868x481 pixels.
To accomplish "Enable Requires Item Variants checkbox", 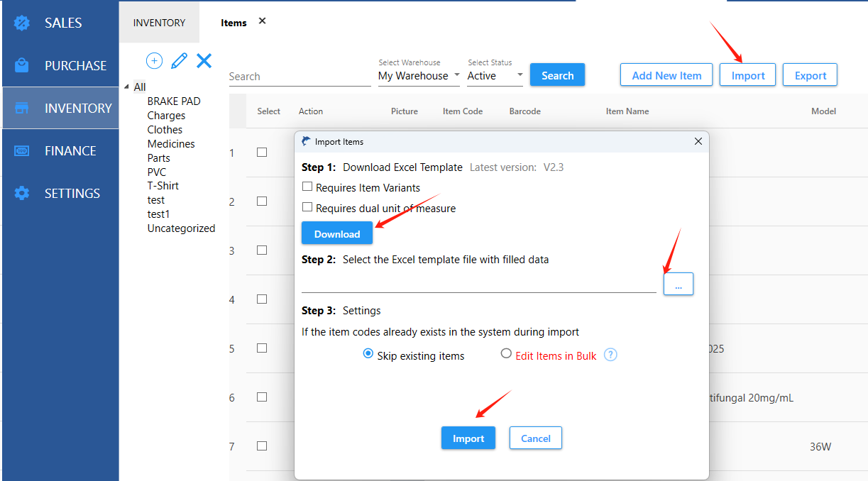I will (307, 187).
